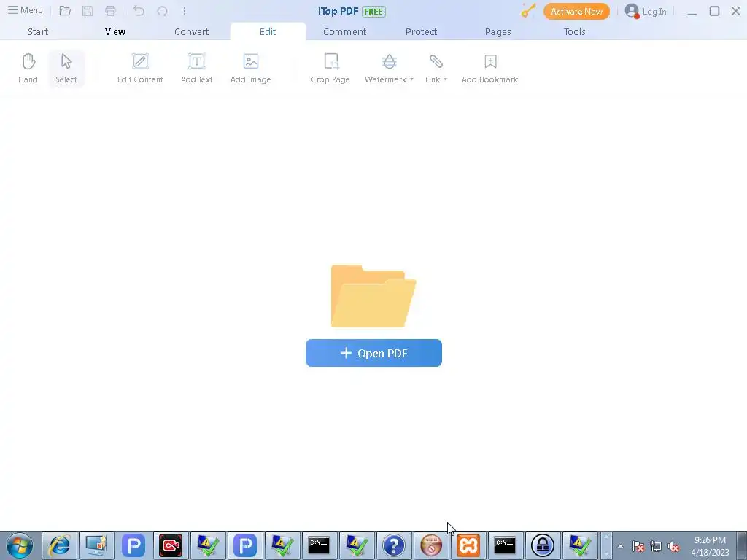This screenshot has height=560, width=747.
Task: Launch Internet Explorer from taskbar
Action: [x=60, y=545]
